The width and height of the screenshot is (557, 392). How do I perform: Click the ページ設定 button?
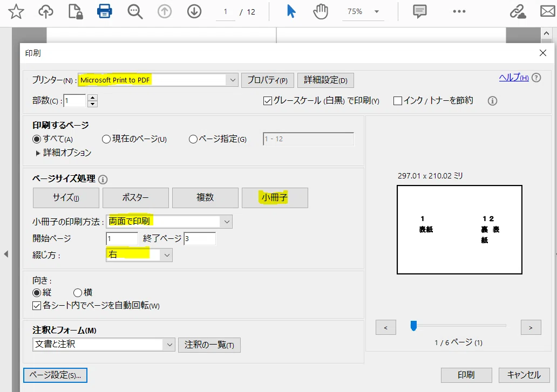[x=55, y=375]
